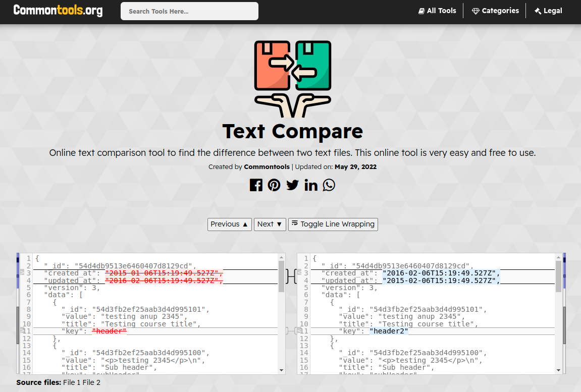Open the Categories menu item
Viewport: 581px width, 392px height.
[495, 11]
